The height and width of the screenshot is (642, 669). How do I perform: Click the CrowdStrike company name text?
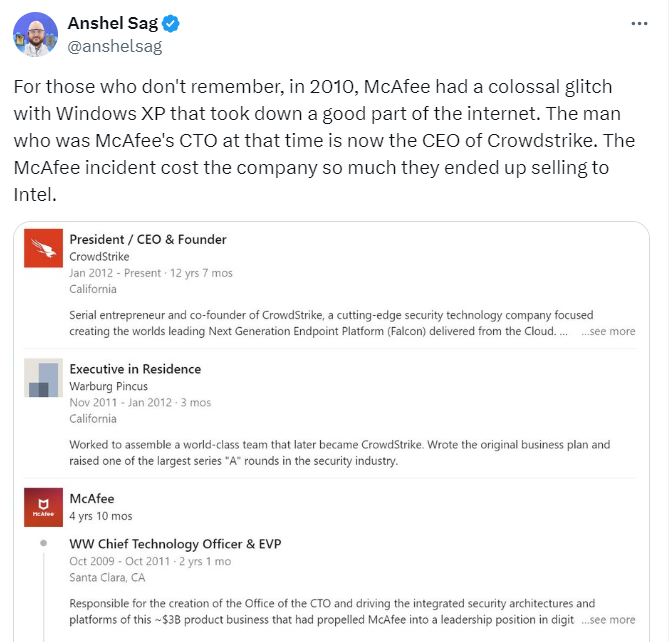point(101,256)
